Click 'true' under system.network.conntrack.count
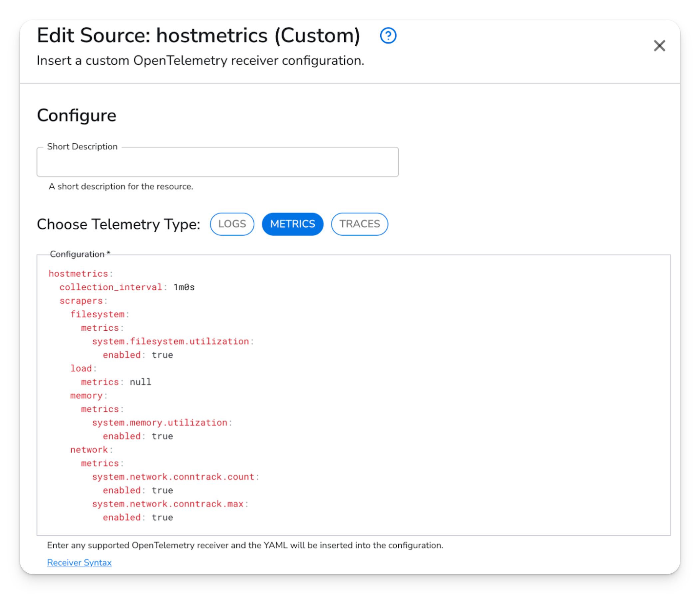The width and height of the screenshot is (700, 594). 162,490
